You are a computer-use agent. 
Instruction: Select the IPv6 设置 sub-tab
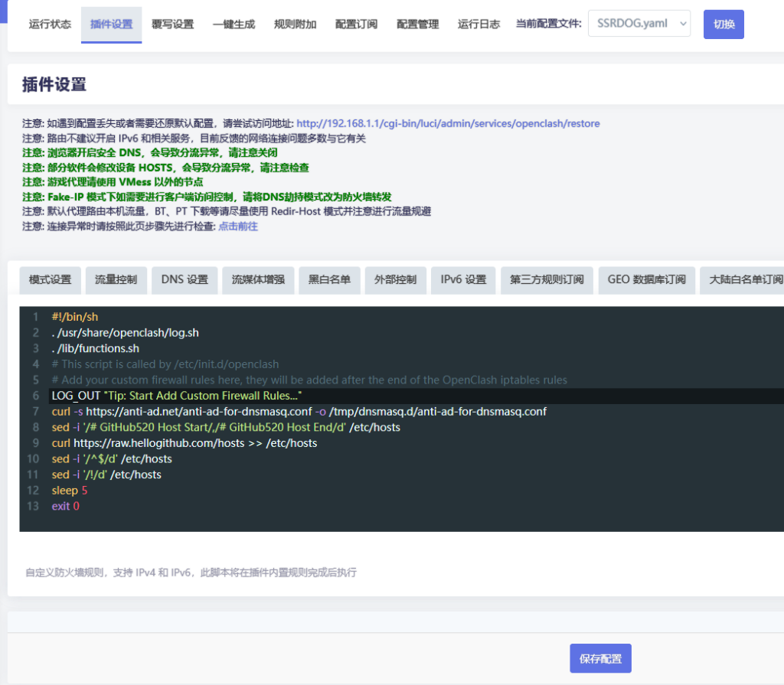click(463, 280)
